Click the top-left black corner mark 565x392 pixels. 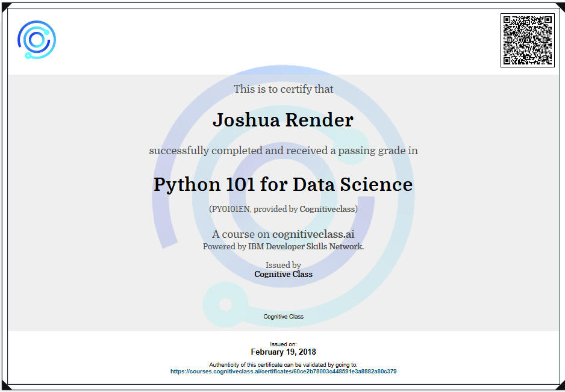pyautogui.click(x=4, y=5)
